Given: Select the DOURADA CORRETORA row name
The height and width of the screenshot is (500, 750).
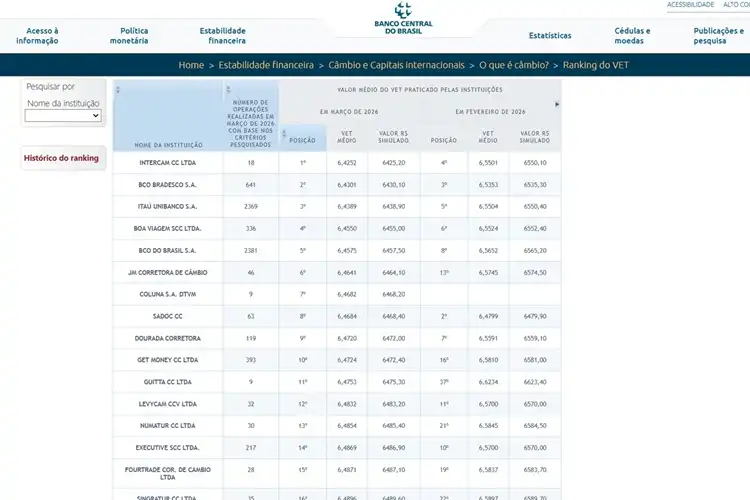Looking at the screenshot, I should pyautogui.click(x=167, y=338).
